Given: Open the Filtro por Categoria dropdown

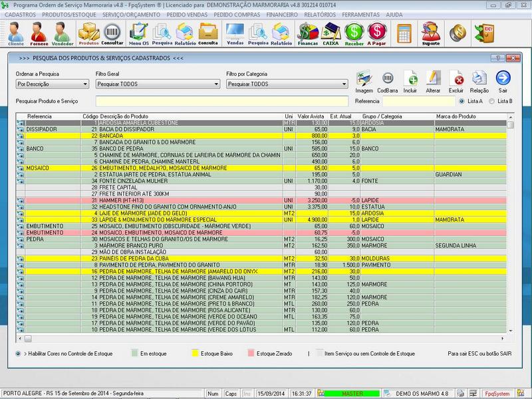Looking at the screenshot, I should (344, 84).
